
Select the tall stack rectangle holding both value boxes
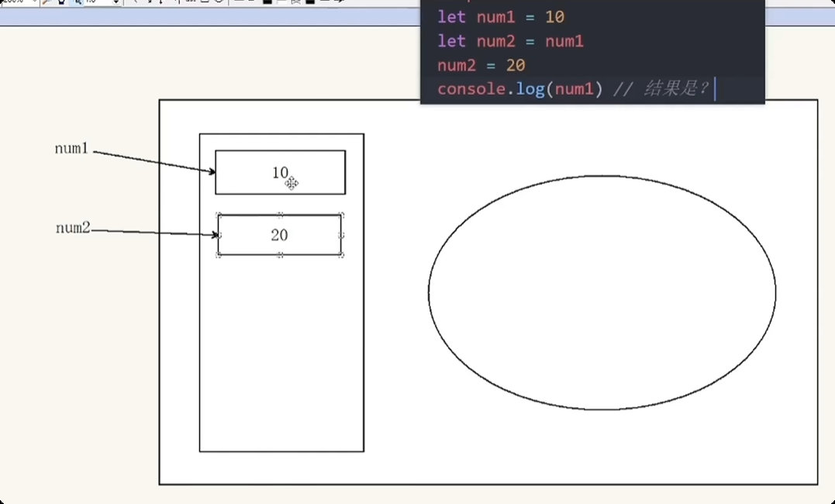point(281,292)
